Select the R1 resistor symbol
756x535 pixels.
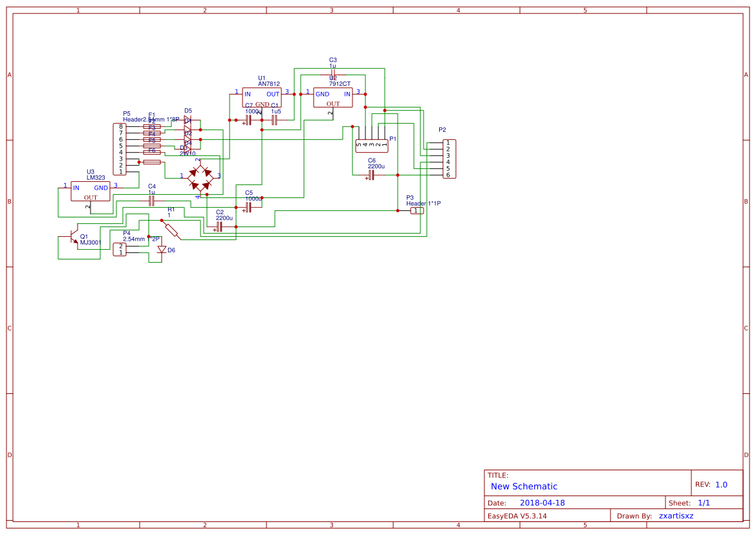coord(171,228)
